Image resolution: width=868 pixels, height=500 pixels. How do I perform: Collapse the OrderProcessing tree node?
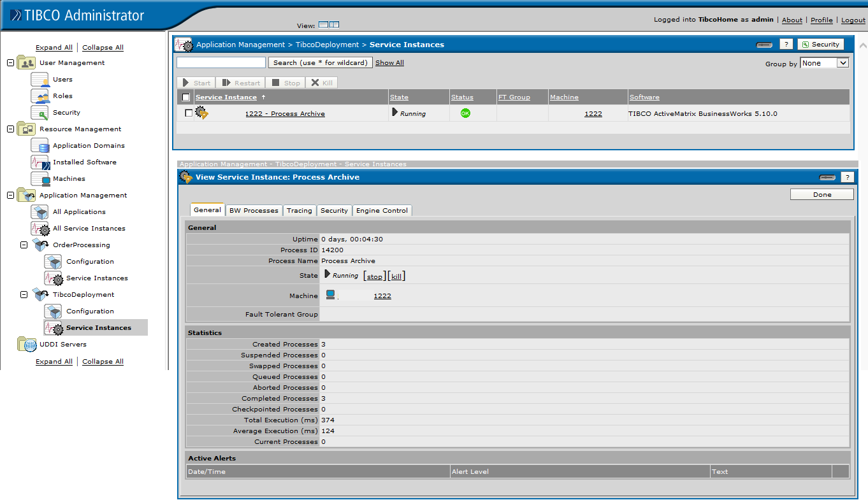coord(24,245)
